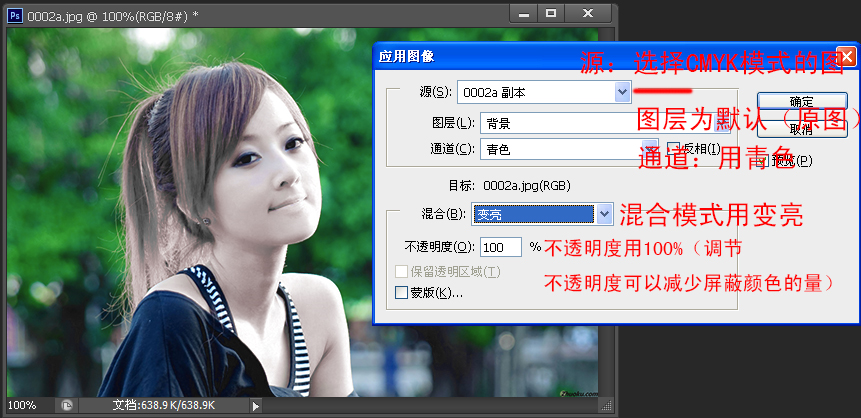Click the resize grip of document window
Screen dimensions: 861x418
(x=607, y=406)
